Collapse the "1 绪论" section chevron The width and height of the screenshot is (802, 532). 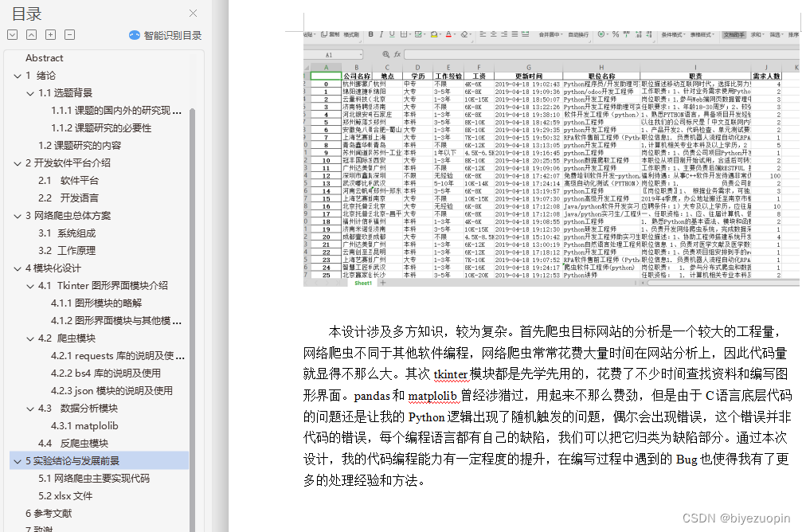pyautogui.click(x=18, y=76)
